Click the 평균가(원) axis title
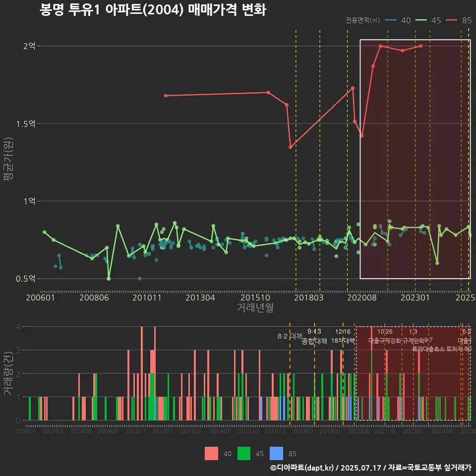476x476 pixels. pos(8,159)
